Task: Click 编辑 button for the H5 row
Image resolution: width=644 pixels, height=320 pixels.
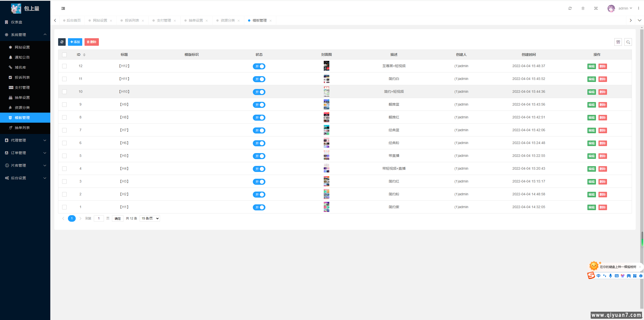Action: 591,156
